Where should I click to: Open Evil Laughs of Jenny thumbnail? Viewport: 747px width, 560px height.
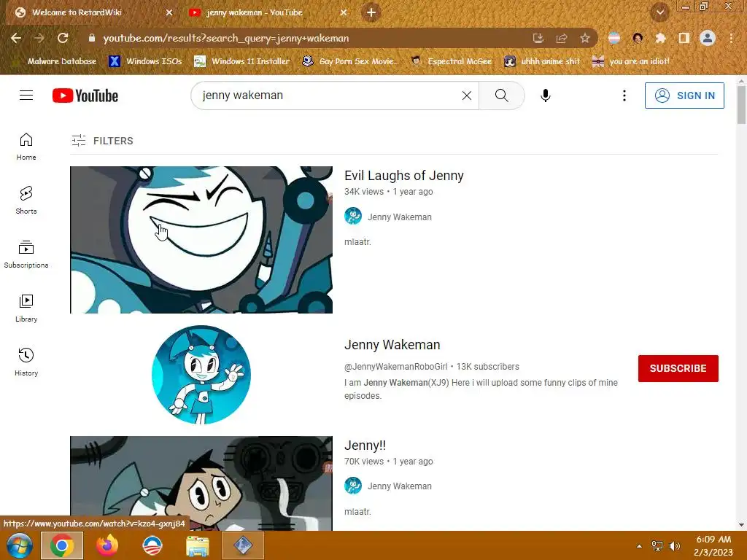click(x=201, y=239)
